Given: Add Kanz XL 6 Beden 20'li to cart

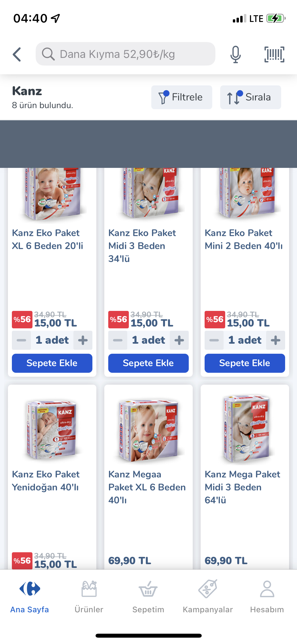Looking at the screenshot, I should (x=52, y=363).
